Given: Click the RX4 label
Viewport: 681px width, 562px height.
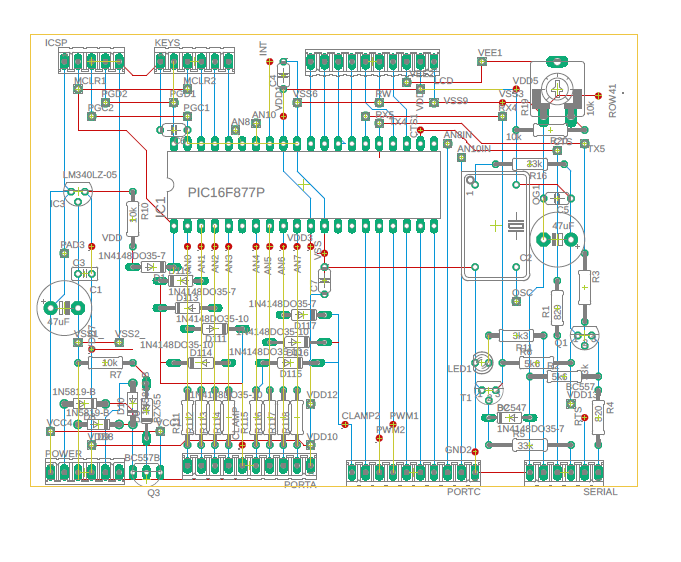Looking at the screenshot, I should [x=508, y=107].
